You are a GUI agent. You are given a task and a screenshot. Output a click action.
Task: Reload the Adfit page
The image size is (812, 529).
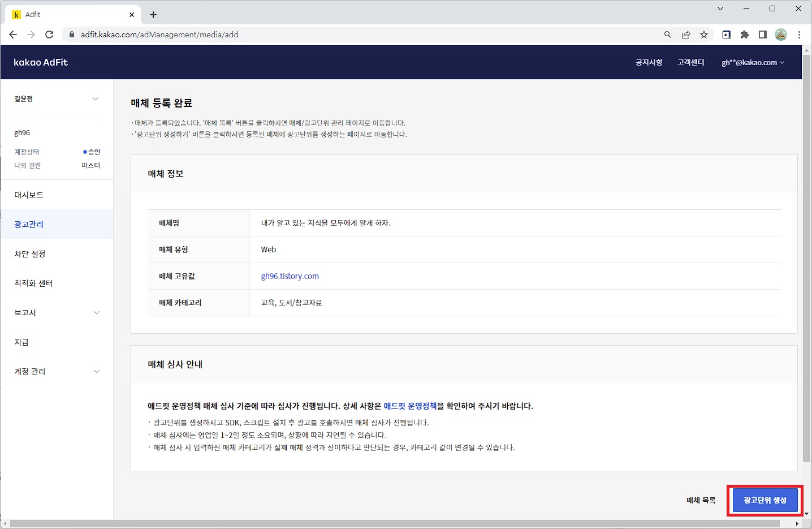pyautogui.click(x=49, y=35)
